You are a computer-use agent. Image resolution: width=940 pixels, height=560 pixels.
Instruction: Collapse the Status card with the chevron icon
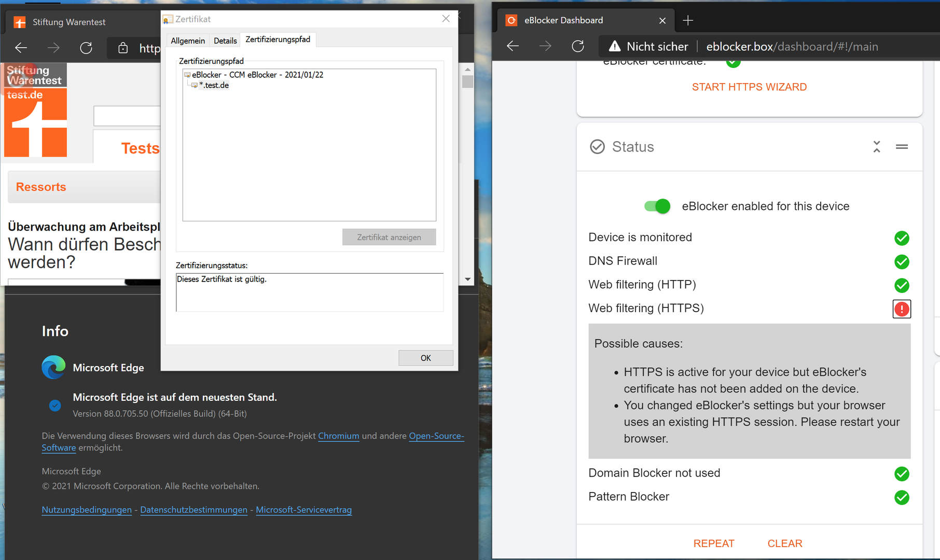click(877, 147)
